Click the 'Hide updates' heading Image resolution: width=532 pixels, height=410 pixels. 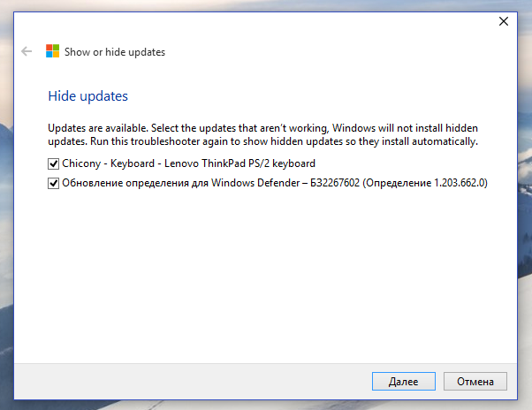click(87, 96)
